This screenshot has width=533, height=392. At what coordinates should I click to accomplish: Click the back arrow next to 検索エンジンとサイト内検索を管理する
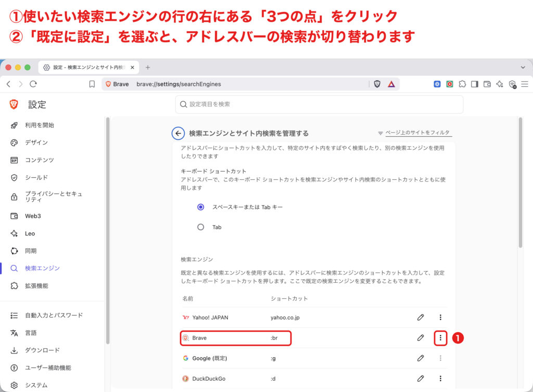(x=178, y=134)
